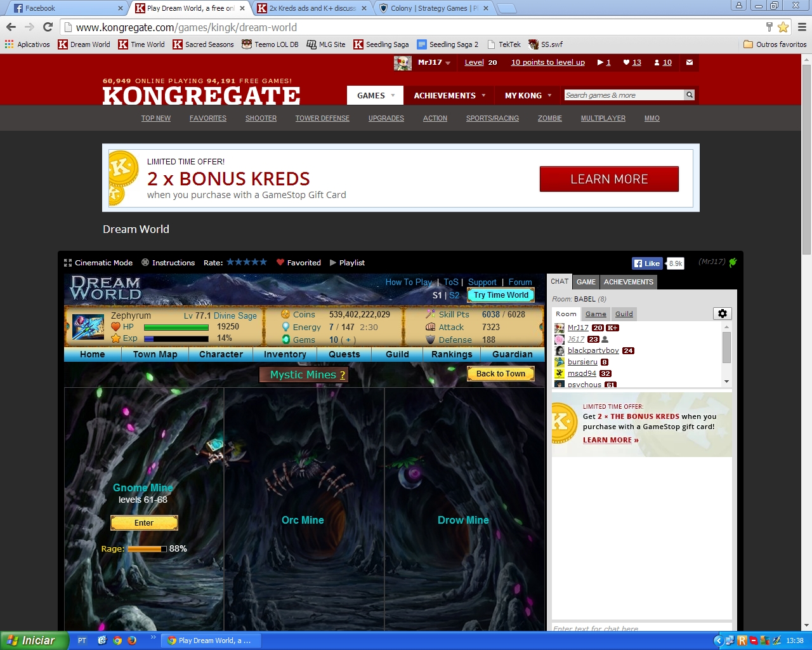Open Aplicativos apps bookmark
Viewport: 812px width, 650px height.
click(x=27, y=44)
